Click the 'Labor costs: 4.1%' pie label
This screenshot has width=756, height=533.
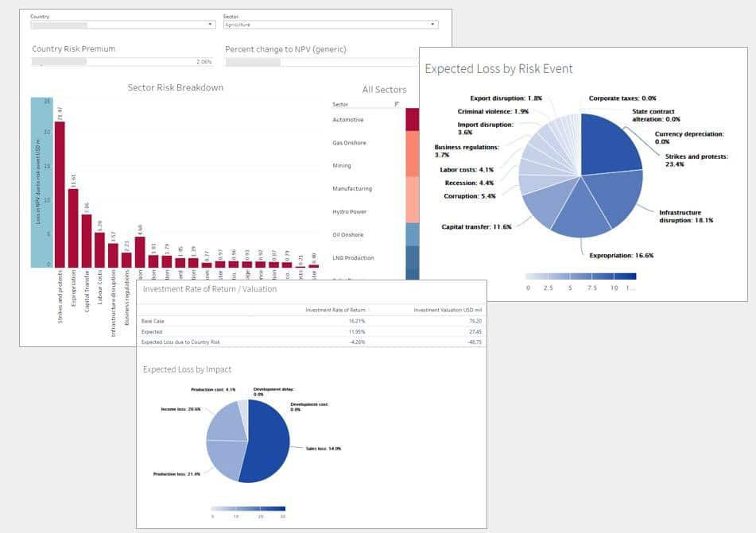coord(466,170)
